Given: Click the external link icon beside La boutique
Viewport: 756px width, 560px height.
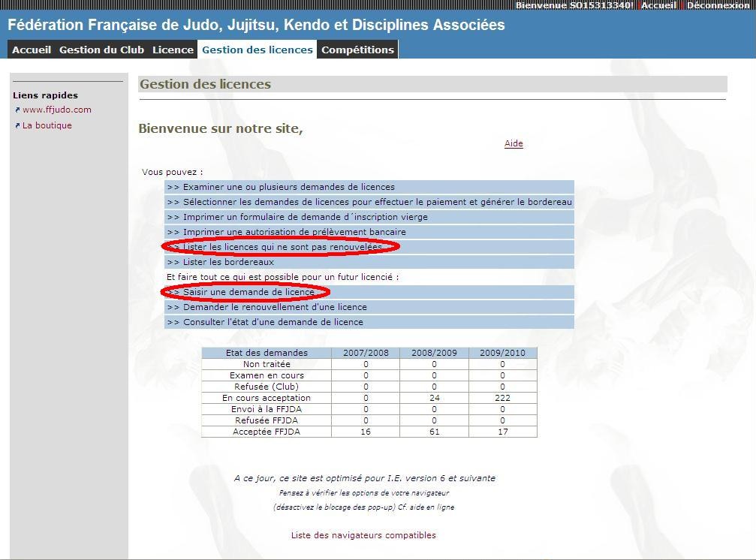Looking at the screenshot, I should point(17,126).
